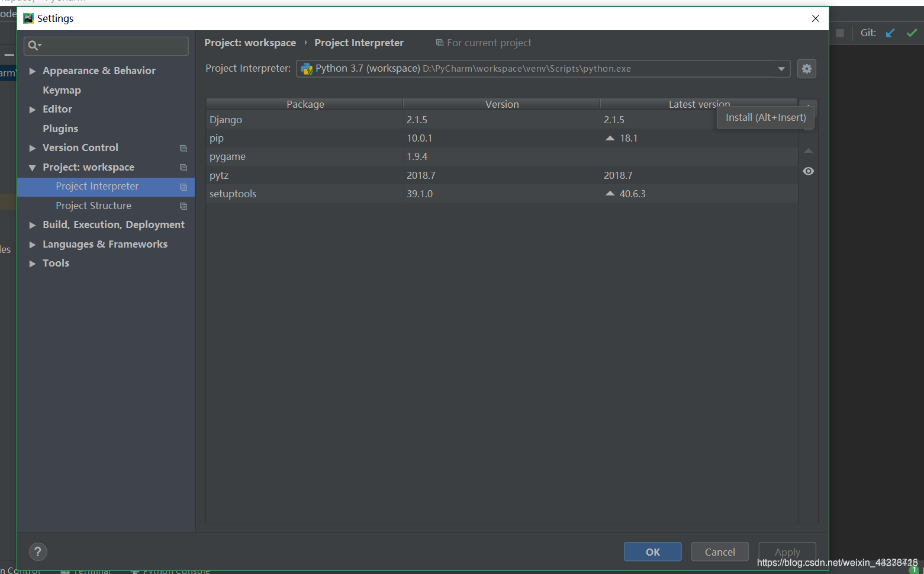Collapse Project: workspace section arrow
Viewport: 924px width, 574px height.
pyautogui.click(x=33, y=168)
